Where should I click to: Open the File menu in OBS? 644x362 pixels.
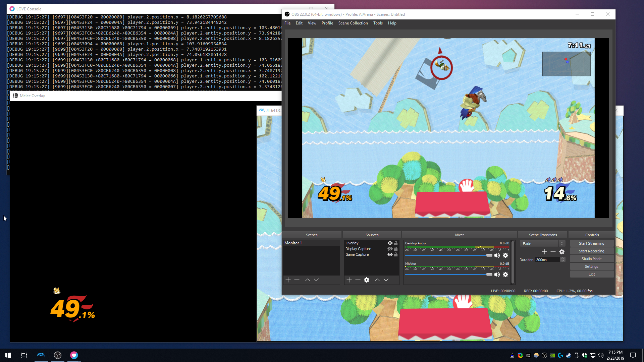pyautogui.click(x=287, y=23)
